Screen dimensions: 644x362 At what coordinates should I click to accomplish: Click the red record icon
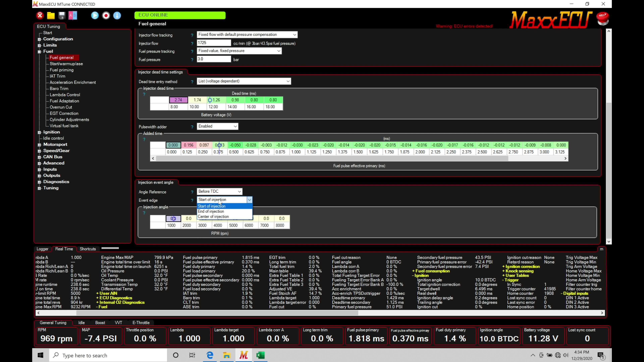click(x=106, y=15)
